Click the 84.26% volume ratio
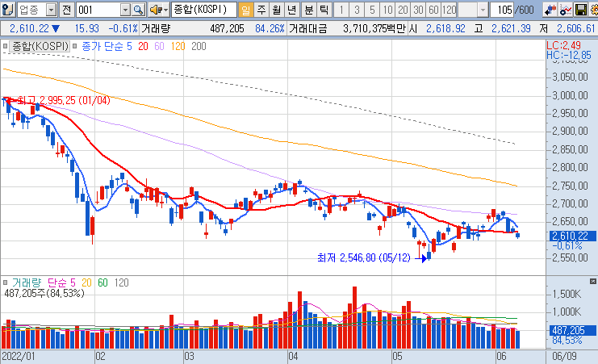The image size is (598, 364). point(270,28)
